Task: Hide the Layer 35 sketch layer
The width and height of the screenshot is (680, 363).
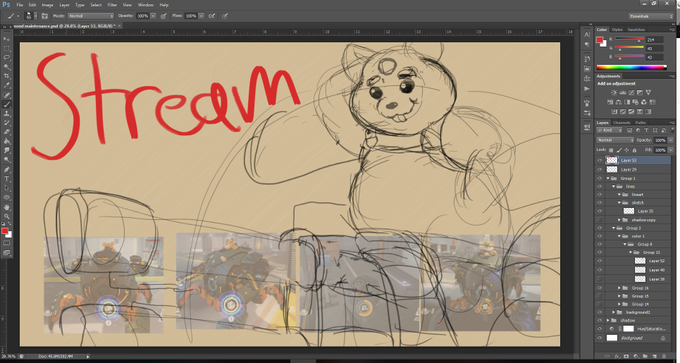Action: tap(600, 211)
